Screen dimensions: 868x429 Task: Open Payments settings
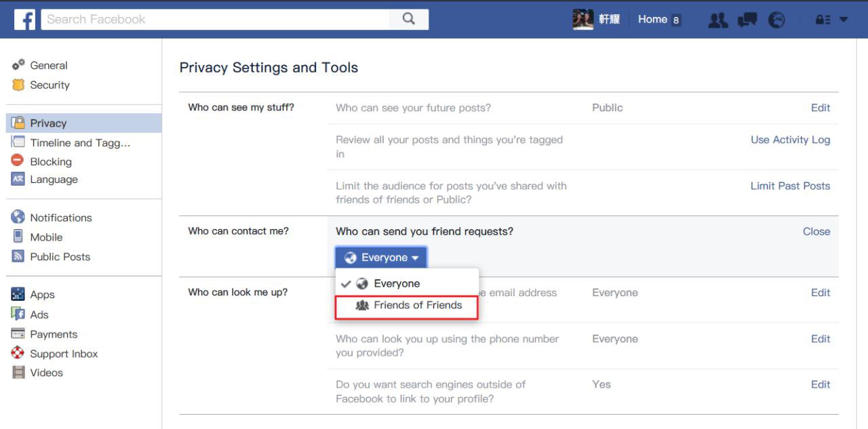[54, 334]
